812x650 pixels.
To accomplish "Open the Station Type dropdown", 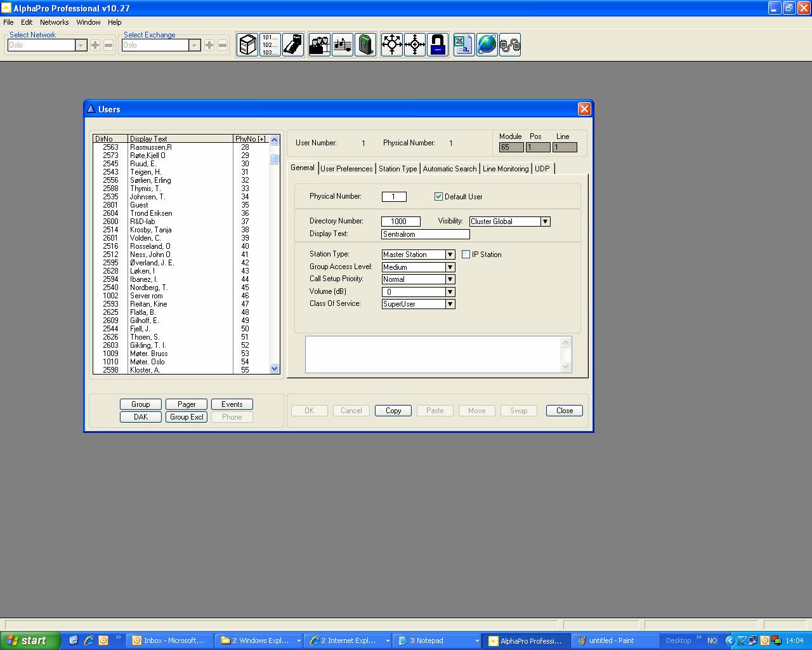I will click(450, 255).
